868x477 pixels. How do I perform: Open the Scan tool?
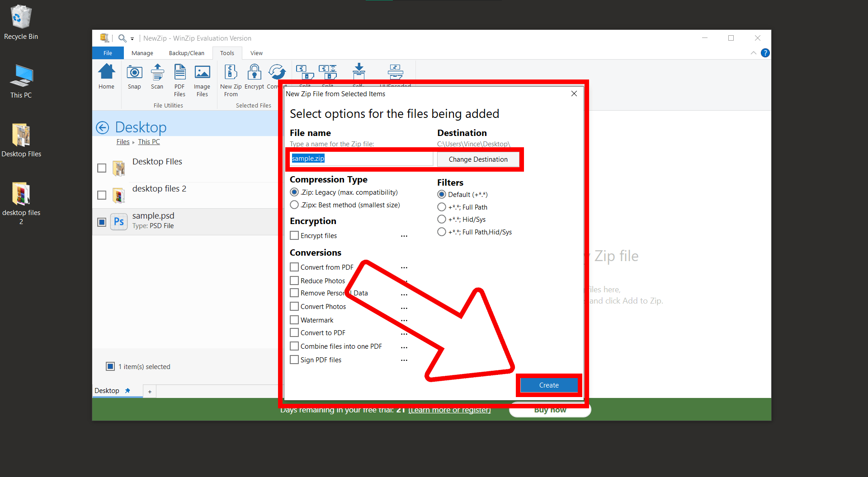(x=157, y=77)
